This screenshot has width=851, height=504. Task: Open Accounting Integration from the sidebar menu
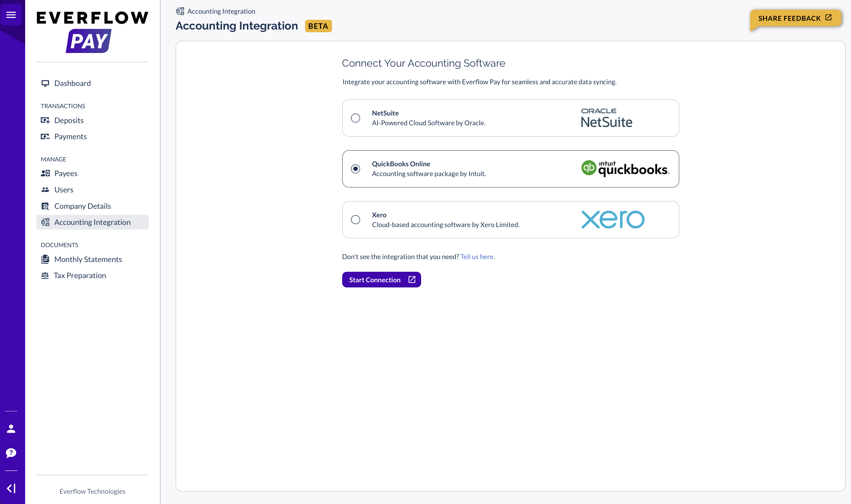[92, 222]
